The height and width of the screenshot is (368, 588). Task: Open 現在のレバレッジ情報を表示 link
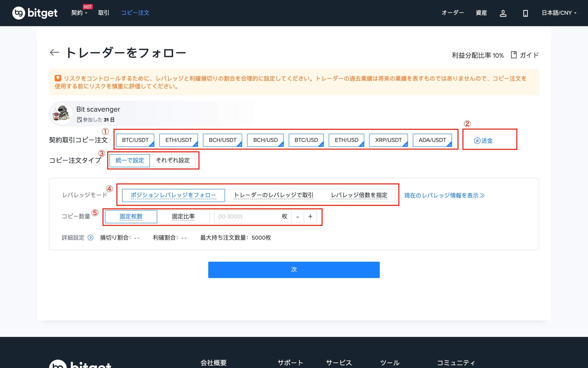(x=444, y=195)
